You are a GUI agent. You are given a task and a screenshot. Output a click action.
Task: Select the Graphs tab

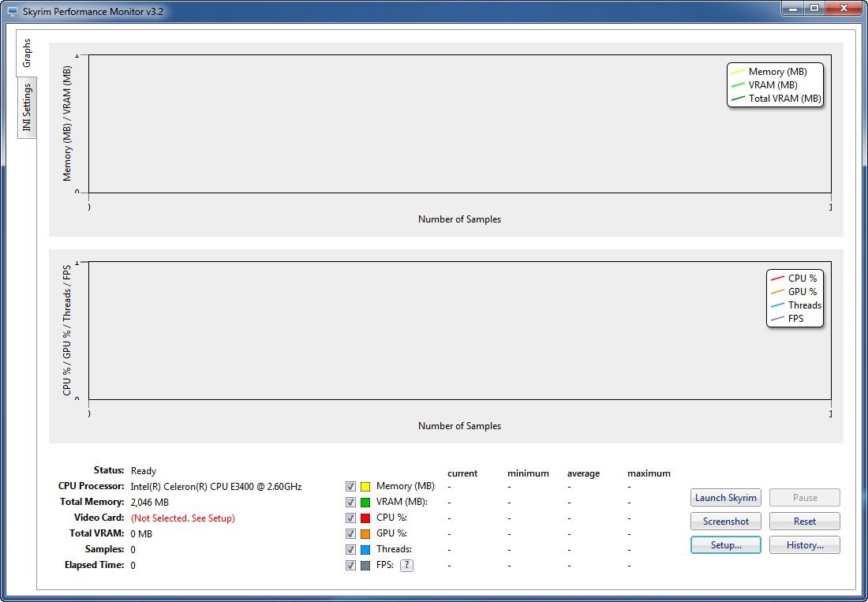pyautogui.click(x=27, y=53)
